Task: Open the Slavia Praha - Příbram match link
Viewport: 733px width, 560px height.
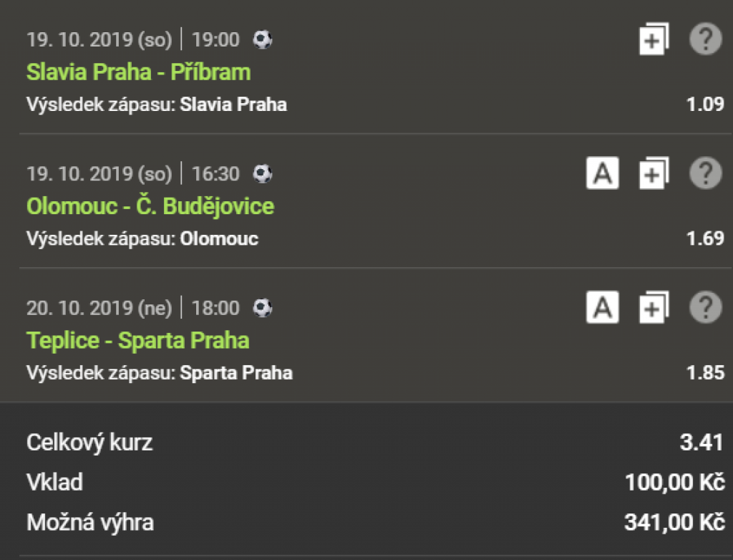Action: (x=138, y=72)
